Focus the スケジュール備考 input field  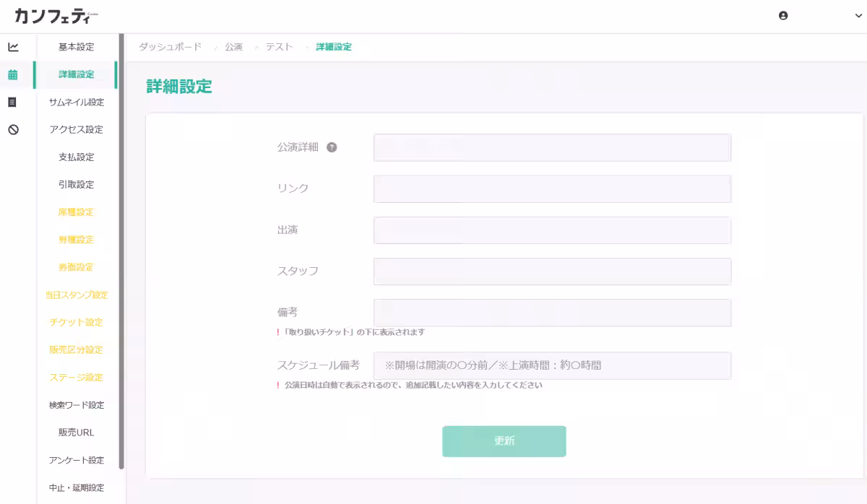[553, 365]
